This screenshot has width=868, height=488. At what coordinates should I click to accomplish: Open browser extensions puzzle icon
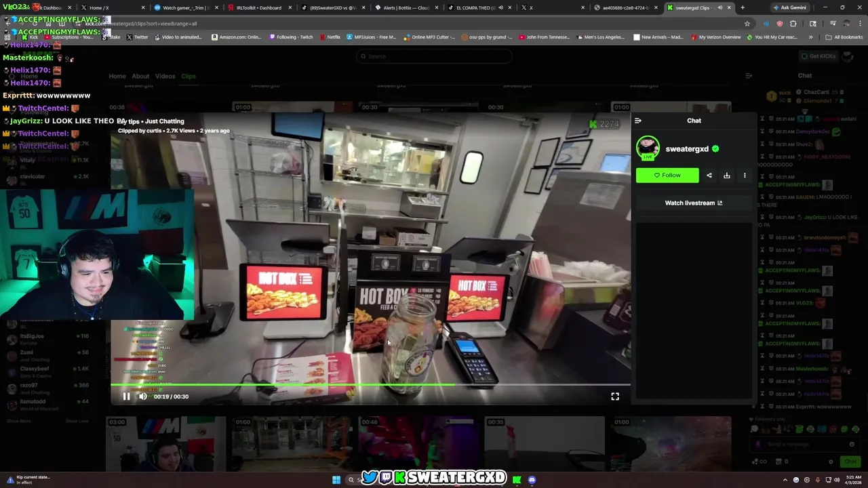click(793, 24)
